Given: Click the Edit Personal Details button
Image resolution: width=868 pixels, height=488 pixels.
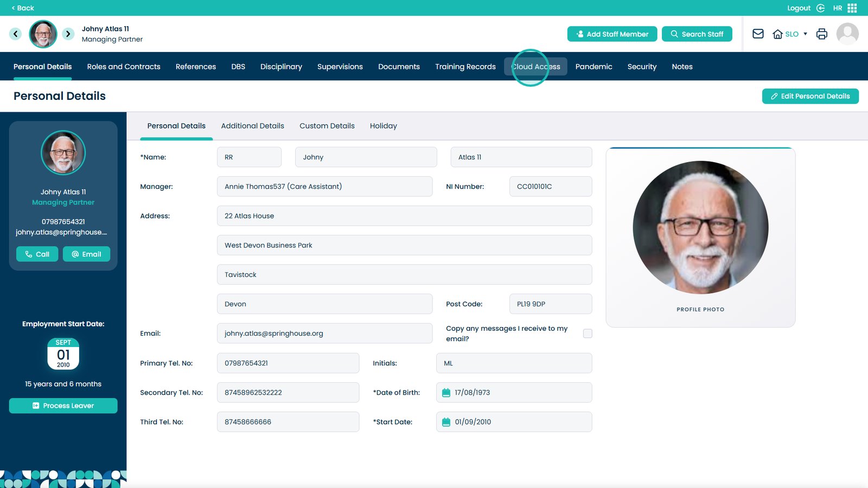Looking at the screenshot, I should [x=810, y=96].
